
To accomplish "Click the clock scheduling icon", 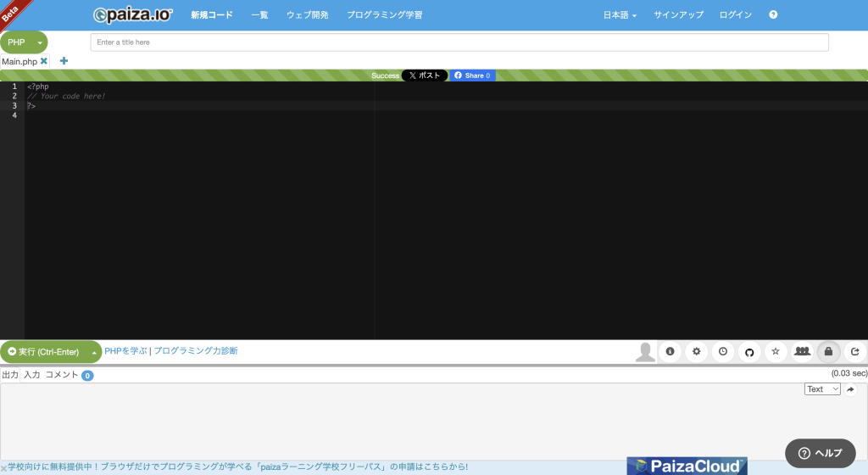I will 722,351.
